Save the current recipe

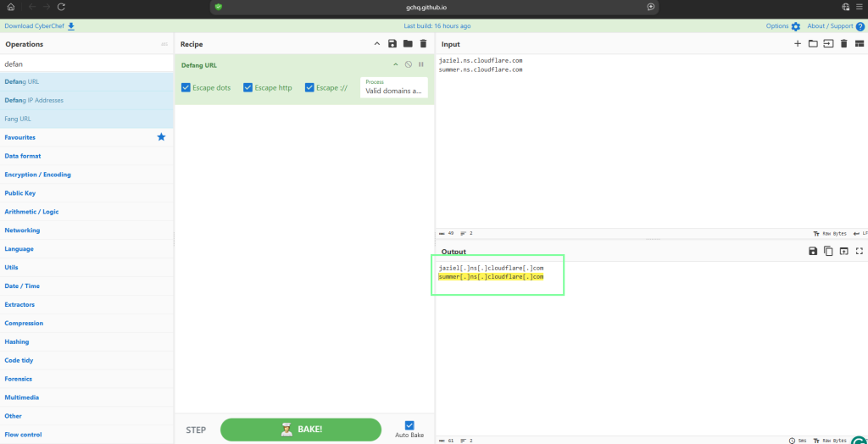point(392,43)
